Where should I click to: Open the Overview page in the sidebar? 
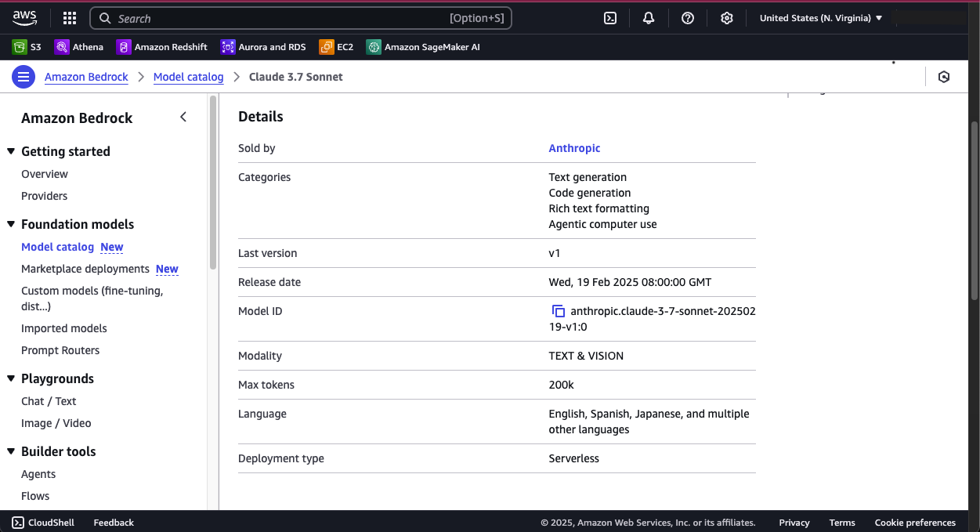[x=45, y=174]
